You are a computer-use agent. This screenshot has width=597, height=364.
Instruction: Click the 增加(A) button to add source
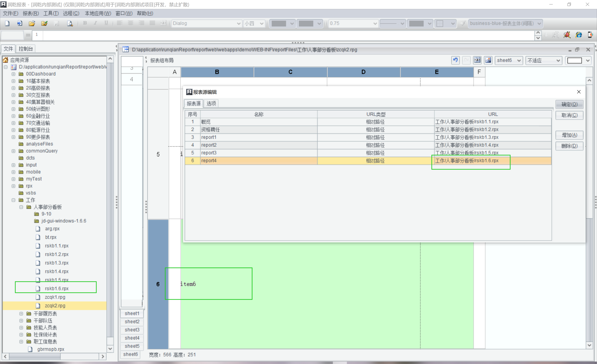[x=569, y=135]
